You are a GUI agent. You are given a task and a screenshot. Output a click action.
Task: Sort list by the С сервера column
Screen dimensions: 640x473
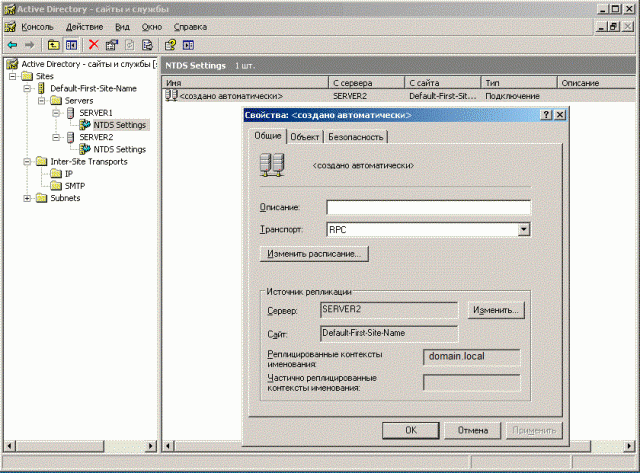366,83
